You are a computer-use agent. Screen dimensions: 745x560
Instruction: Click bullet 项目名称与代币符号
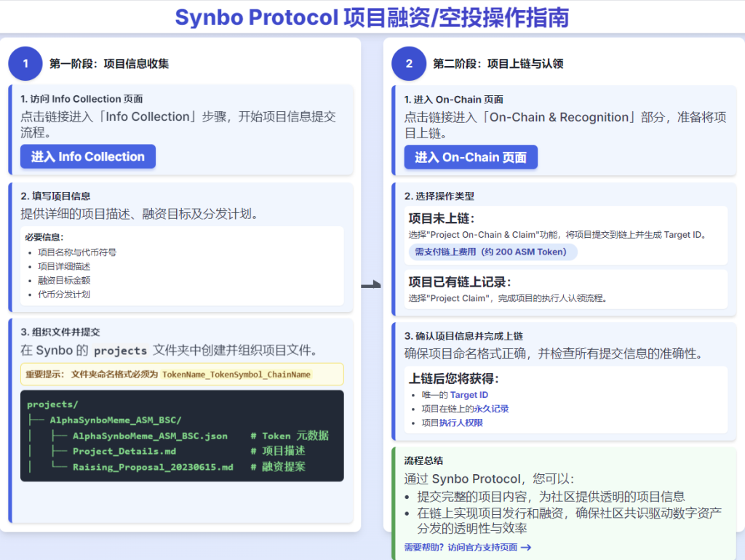click(77, 252)
